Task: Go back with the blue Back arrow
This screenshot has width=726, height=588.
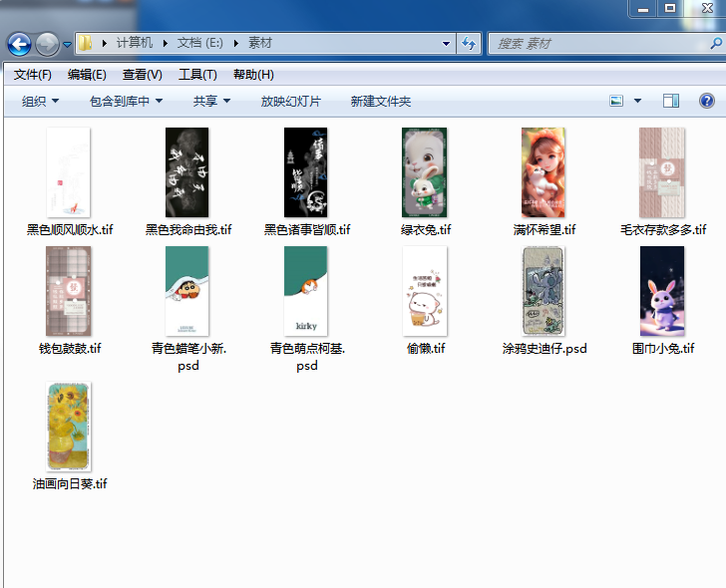Action: tap(19, 45)
